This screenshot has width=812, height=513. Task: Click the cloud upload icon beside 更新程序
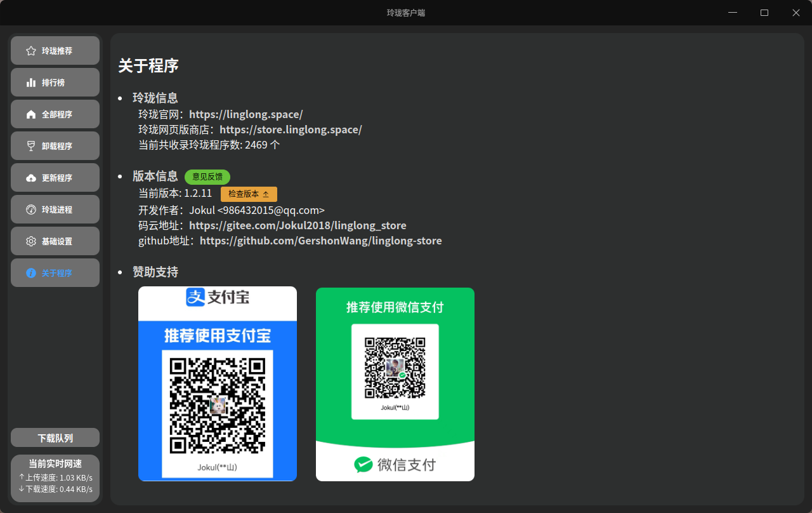pyautogui.click(x=31, y=178)
